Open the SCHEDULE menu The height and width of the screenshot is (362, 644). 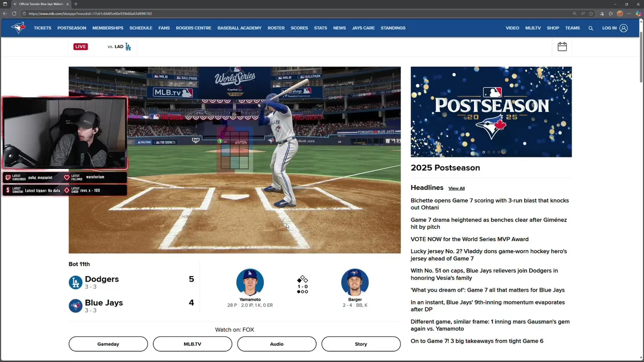pyautogui.click(x=141, y=28)
